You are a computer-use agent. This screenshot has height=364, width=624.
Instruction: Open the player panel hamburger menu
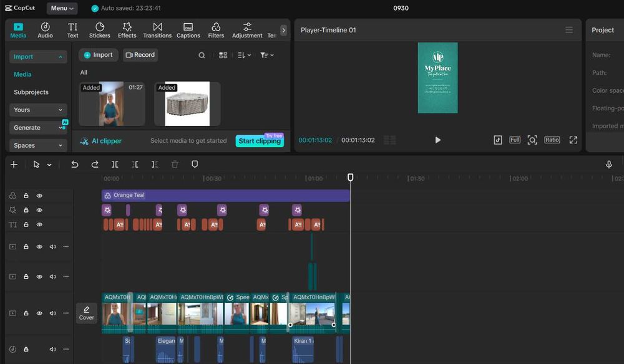569,30
